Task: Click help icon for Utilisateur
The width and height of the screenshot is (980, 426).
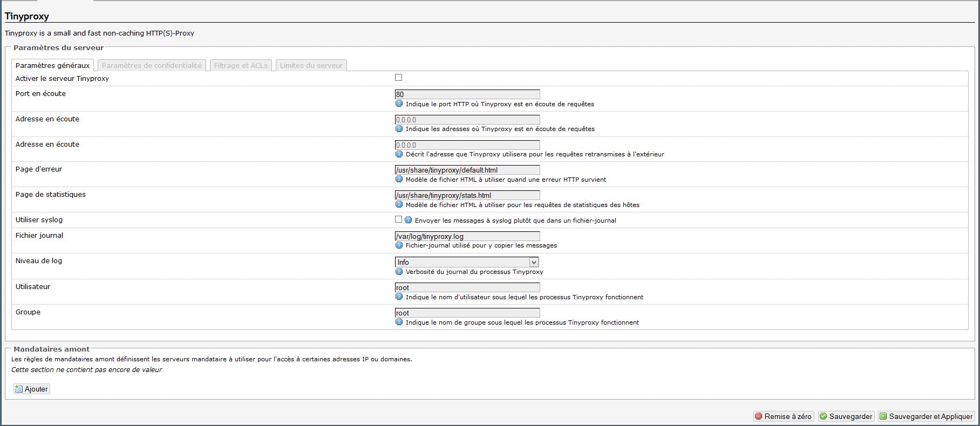Action: click(x=399, y=297)
